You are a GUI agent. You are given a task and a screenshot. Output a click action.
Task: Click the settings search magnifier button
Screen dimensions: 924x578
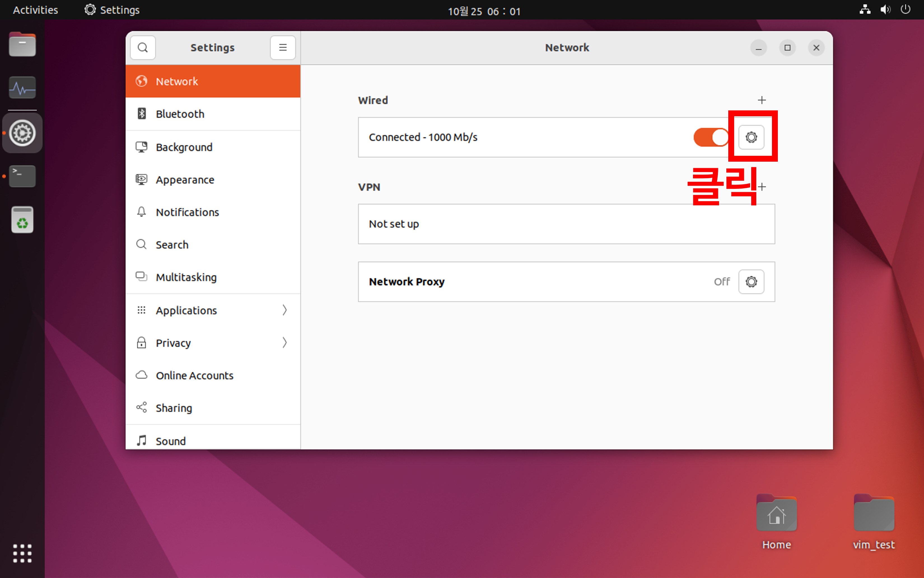click(x=143, y=48)
